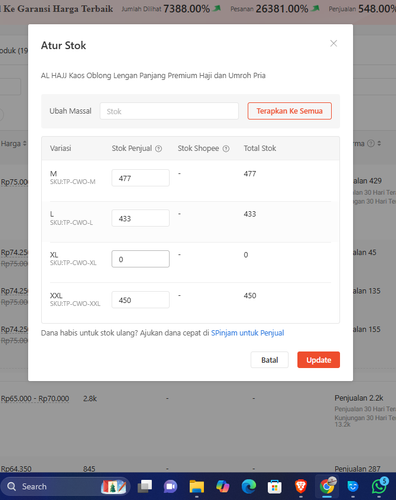Open SPinjam untuk Penjual link
The height and width of the screenshot is (500, 396).
click(247, 333)
